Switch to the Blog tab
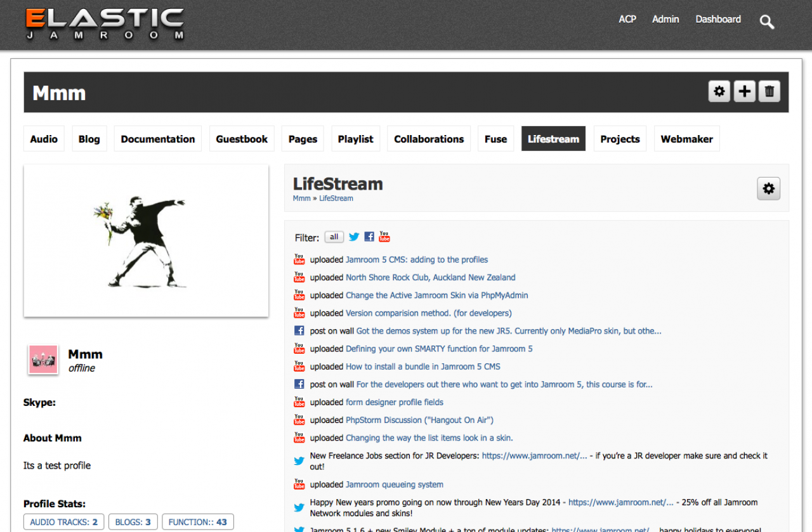 click(89, 139)
